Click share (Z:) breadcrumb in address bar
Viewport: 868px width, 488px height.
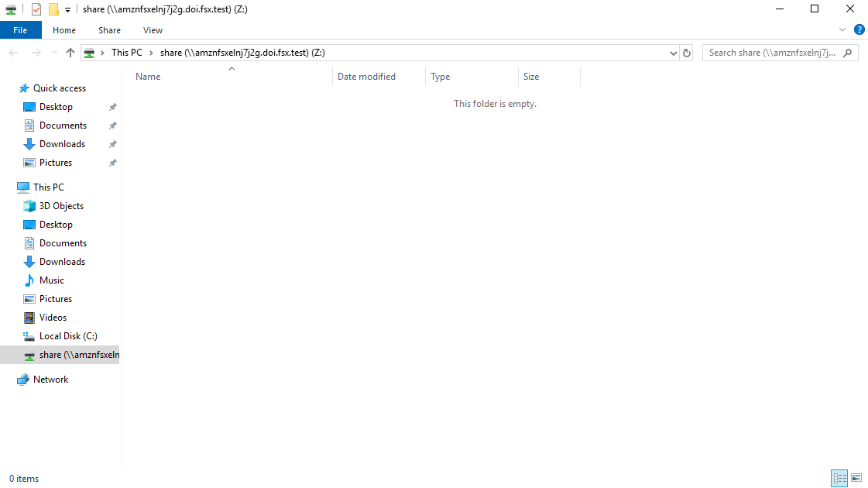[x=242, y=53]
